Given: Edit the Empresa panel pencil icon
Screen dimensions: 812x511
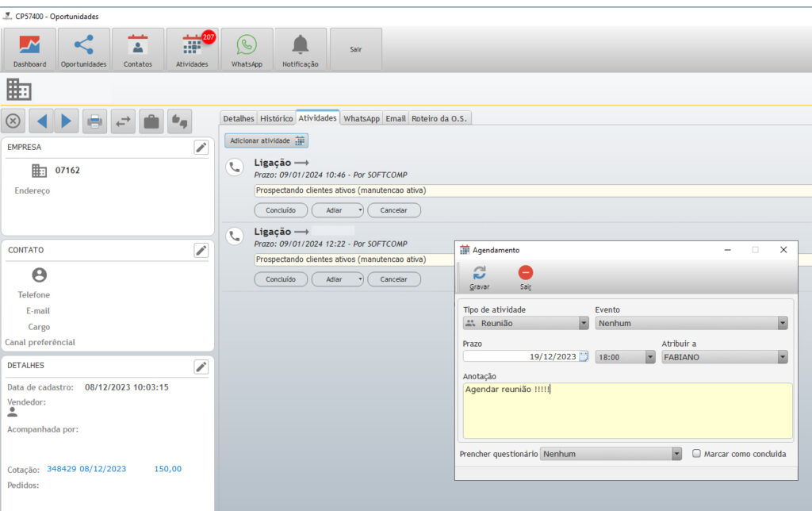Looking at the screenshot, I should [x=201, y=148].
